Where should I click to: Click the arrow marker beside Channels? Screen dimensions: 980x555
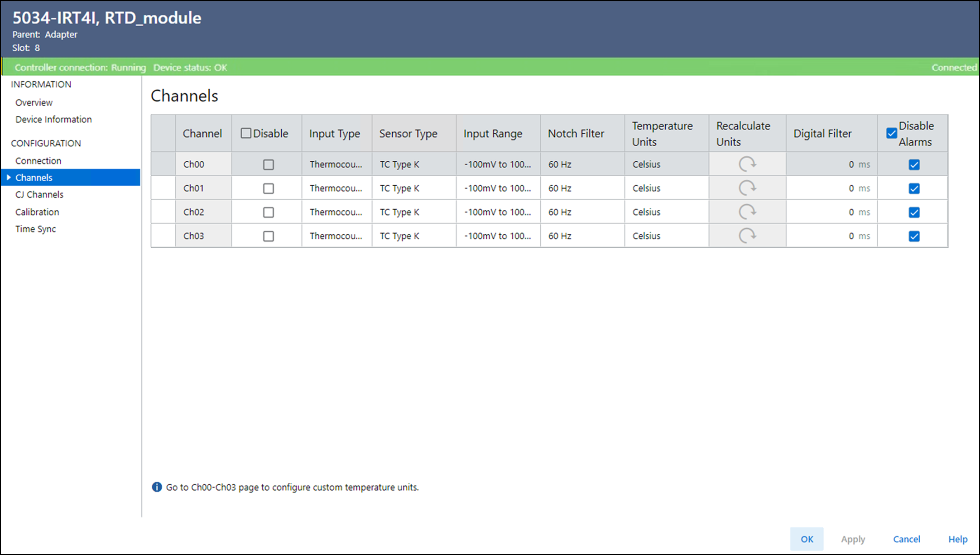point(9,178)
